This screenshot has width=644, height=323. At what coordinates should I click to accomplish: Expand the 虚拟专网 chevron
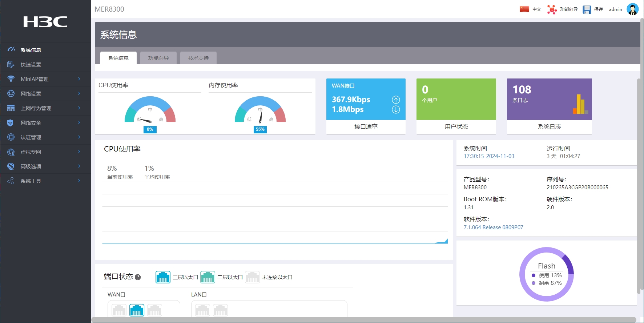click(x=79, y=152)
